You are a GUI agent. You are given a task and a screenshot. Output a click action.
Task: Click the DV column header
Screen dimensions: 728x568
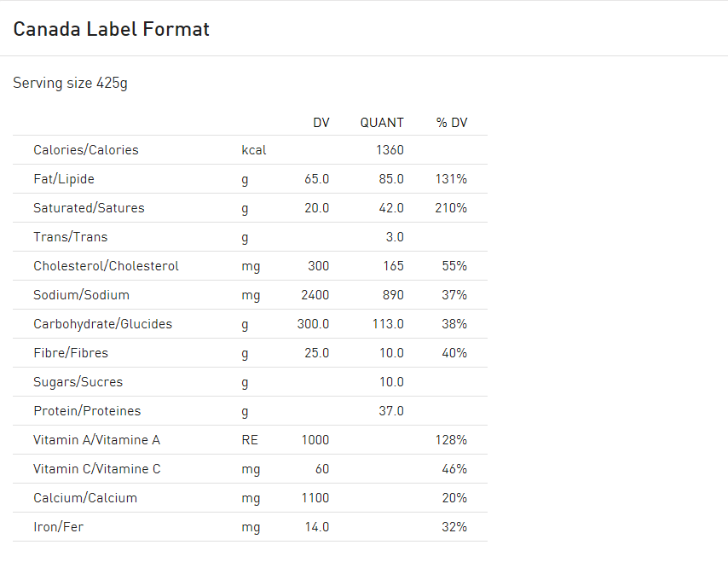[321, 123]
